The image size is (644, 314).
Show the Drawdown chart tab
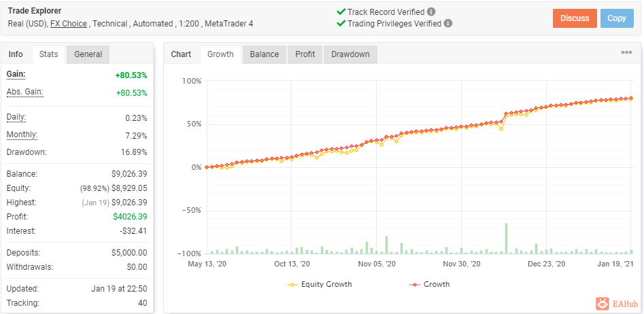coord(350,54)
